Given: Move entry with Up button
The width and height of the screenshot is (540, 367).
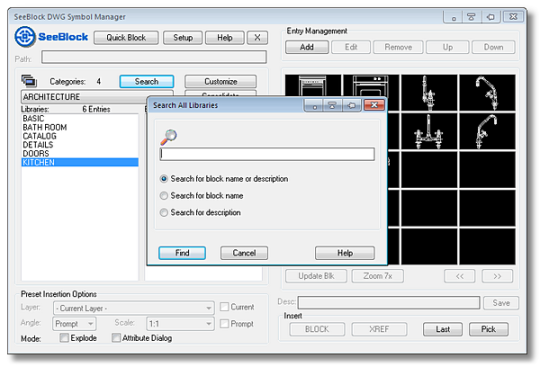Looking at the screenshot, I should coord(447,47).
